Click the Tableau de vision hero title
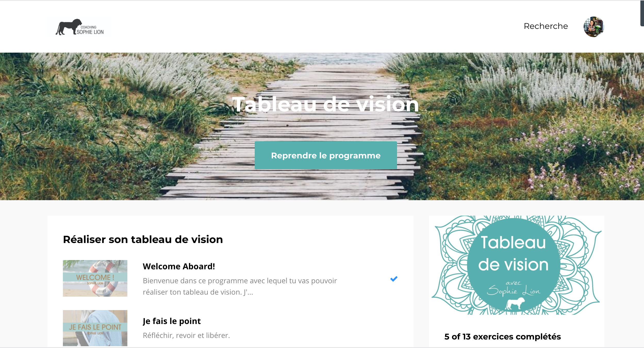Image resolution: width=644 pixels, height=348 pixels. click(x=325, y=104)
